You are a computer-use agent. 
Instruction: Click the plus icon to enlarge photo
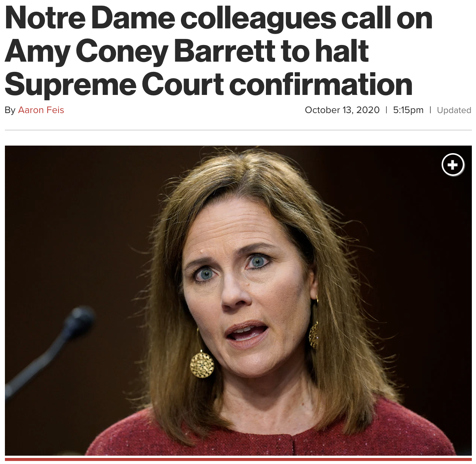pyautogui.click(x=453, y=165)
